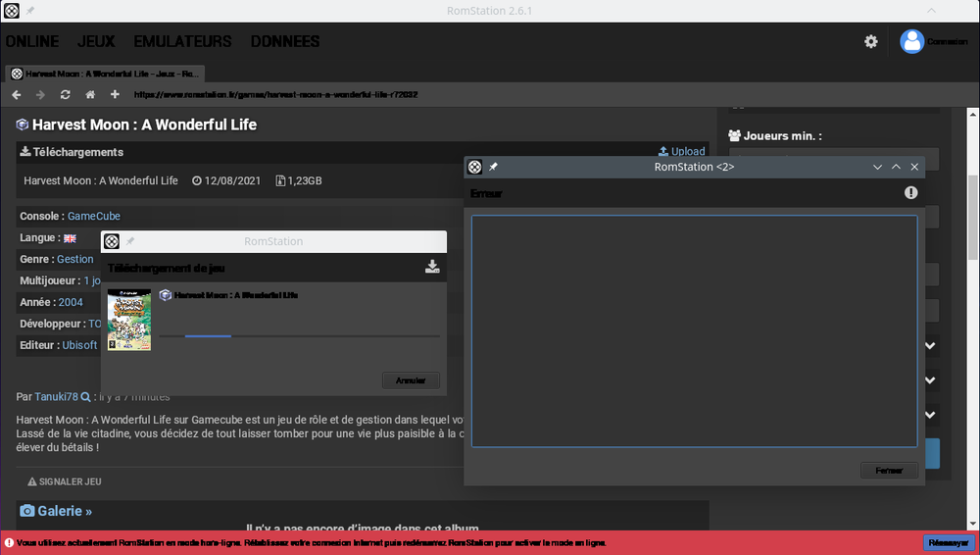980x555 pixels.
Task: Click the Upload icon link
Action: [x=663, y=151]
